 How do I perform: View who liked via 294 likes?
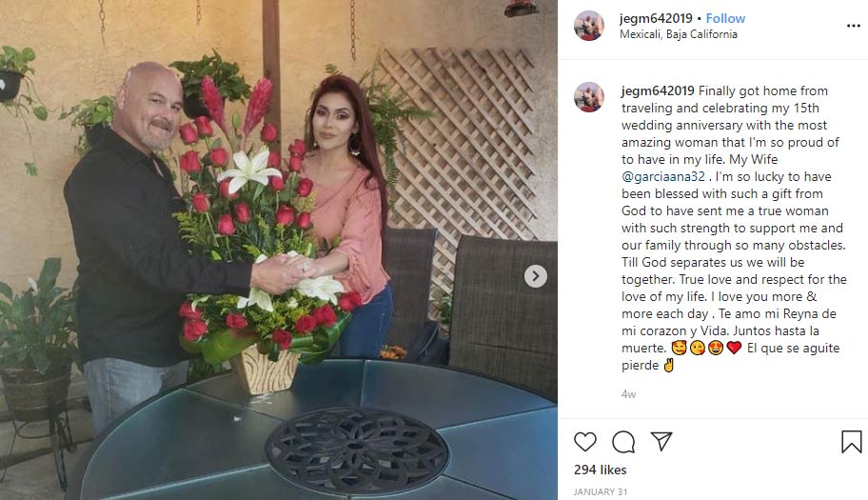pos(600,470)
